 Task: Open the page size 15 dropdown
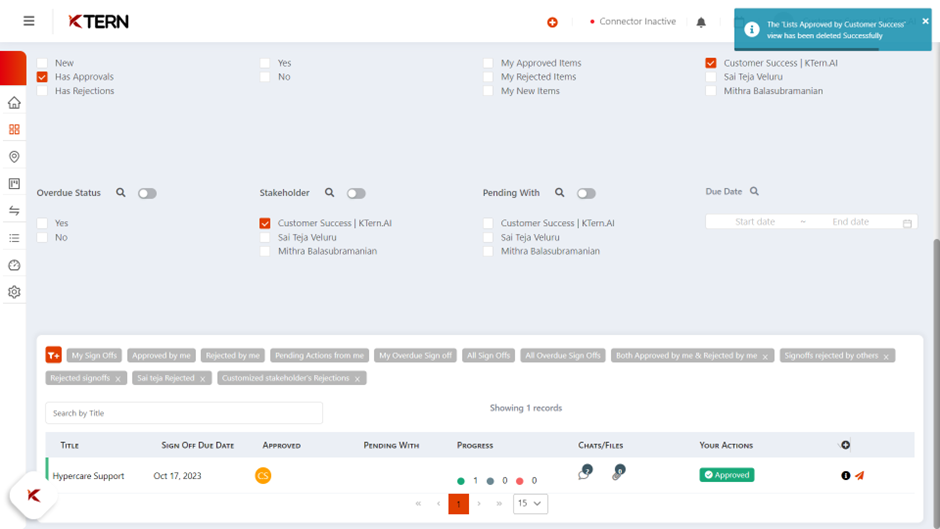tap(530, 503)
